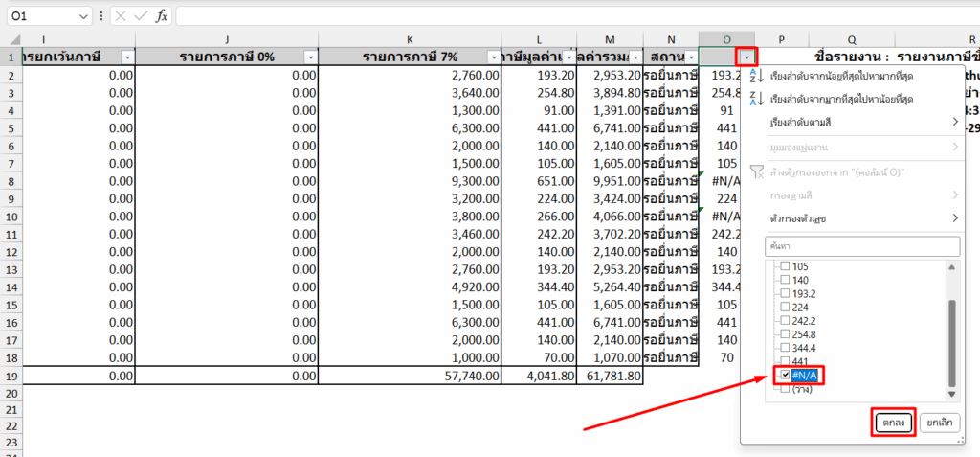Open the Sort by Color submenu

pyautogui.click(x=863, y=123)
